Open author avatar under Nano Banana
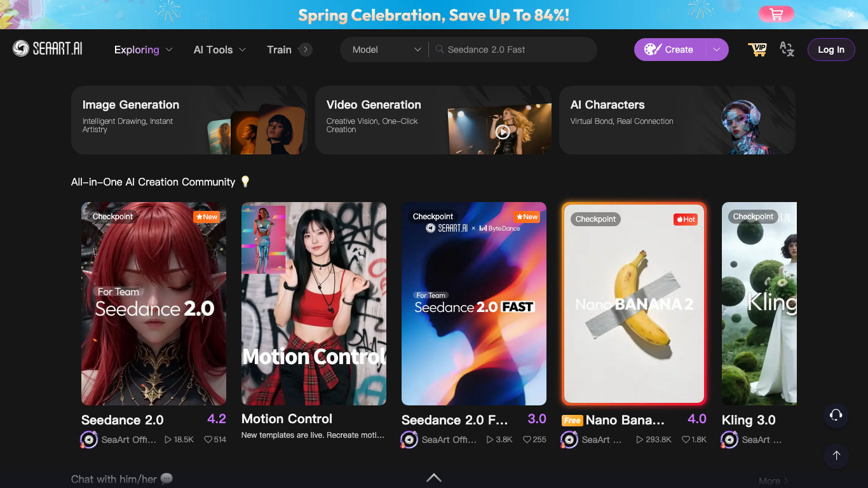Viewport: 868px width, 488px height. click(x=569, y=440)
